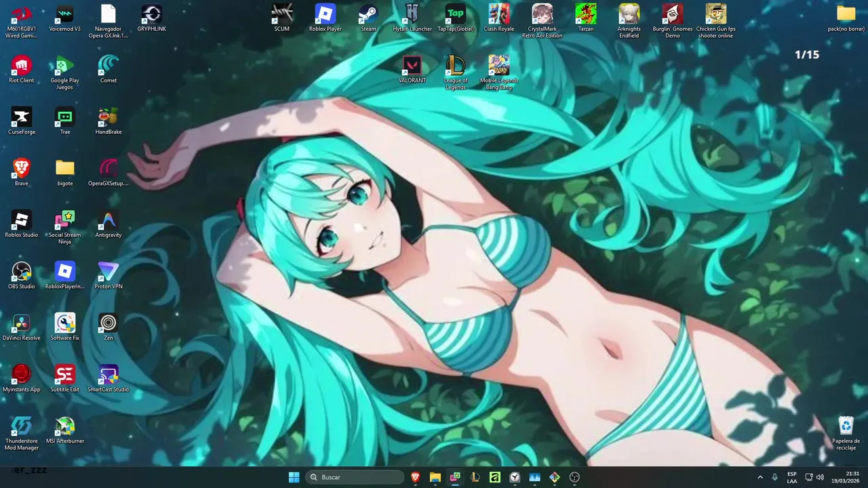Open Brave browser desktop icon

22,172
